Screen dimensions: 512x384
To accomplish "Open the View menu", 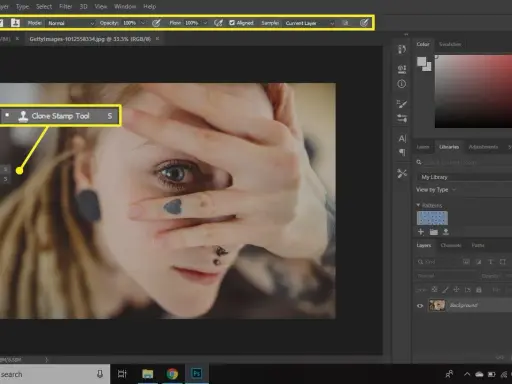I will pos(101,6).
